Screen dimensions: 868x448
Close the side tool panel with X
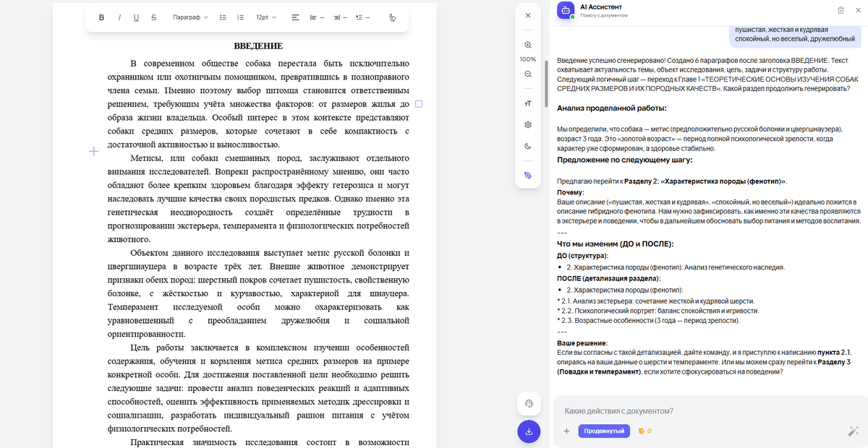[528, 15]
